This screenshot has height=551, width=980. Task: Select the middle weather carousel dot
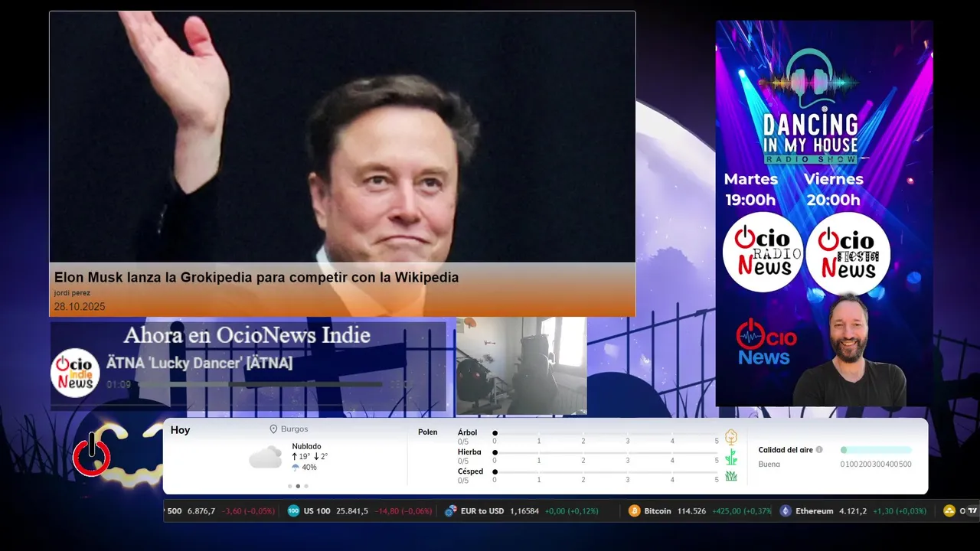[298, 486]
